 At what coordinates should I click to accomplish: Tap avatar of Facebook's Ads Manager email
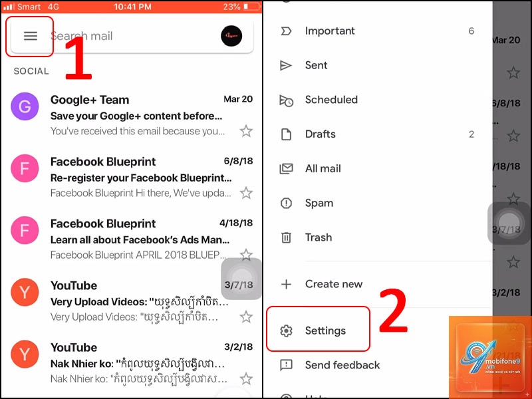click(x=25, y=230)
